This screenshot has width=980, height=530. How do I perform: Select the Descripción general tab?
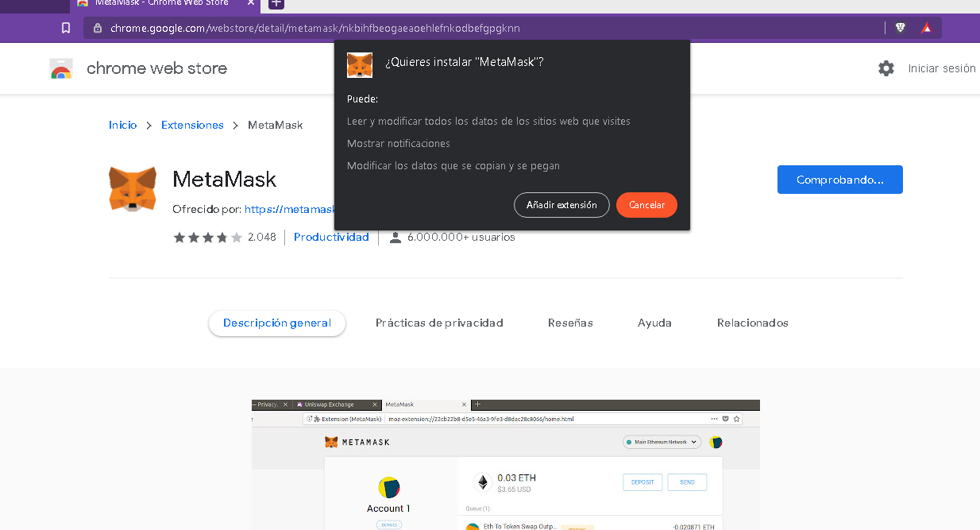[x=277, y=323]
